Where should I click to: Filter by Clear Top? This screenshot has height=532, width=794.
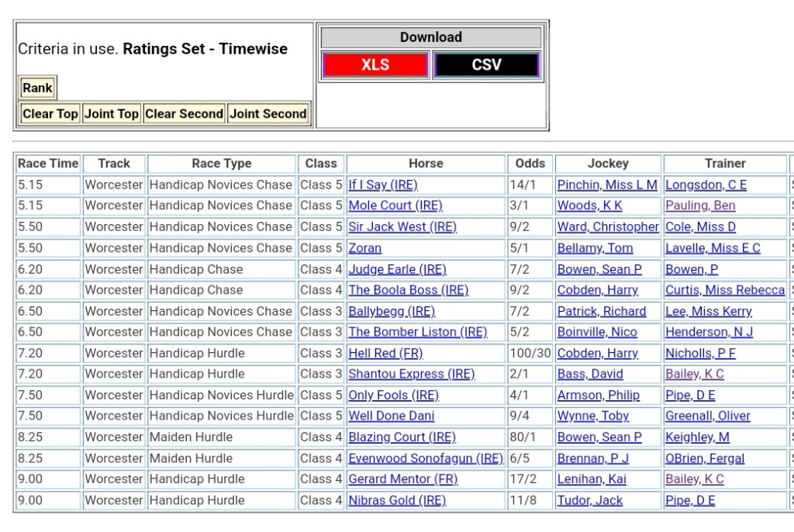(50, 114)
